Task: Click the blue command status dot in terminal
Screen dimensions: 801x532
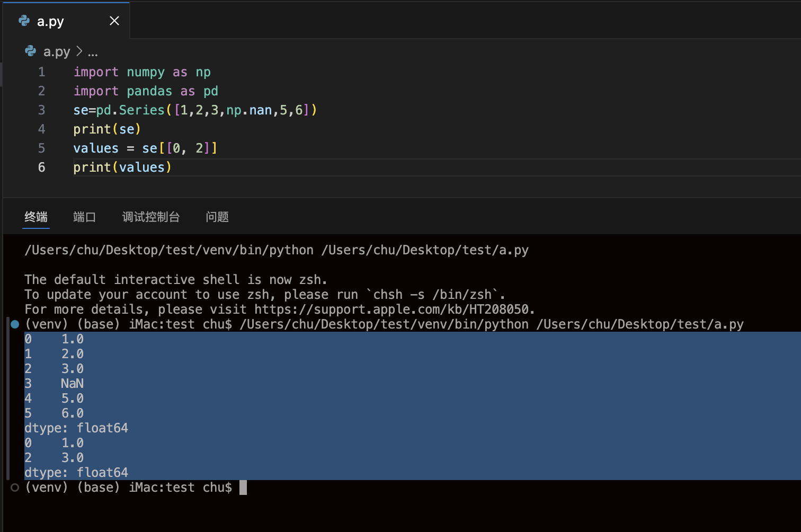Action: (15, 324)
